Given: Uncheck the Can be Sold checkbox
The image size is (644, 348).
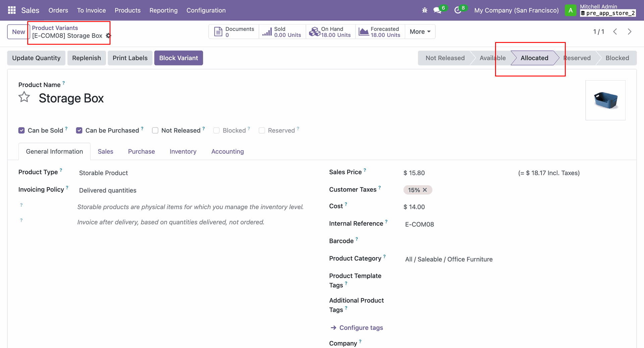Looking at the screenshot, I should coord(21,131).
